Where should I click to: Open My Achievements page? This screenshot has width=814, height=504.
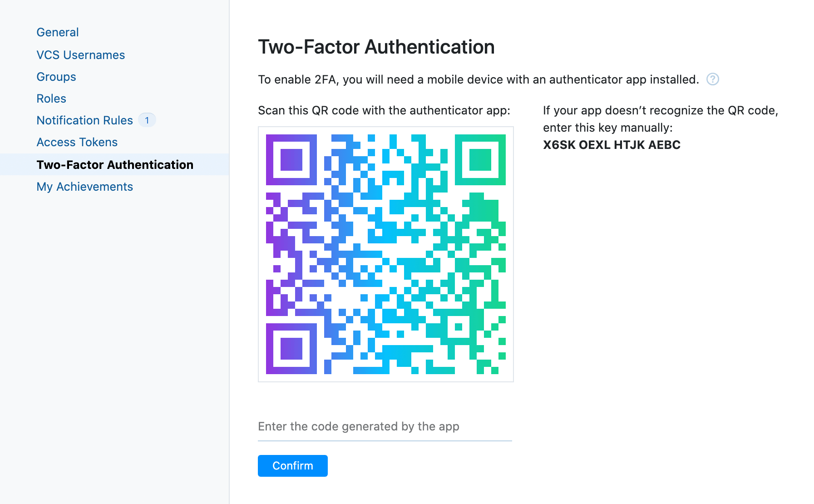click(85, 187)
